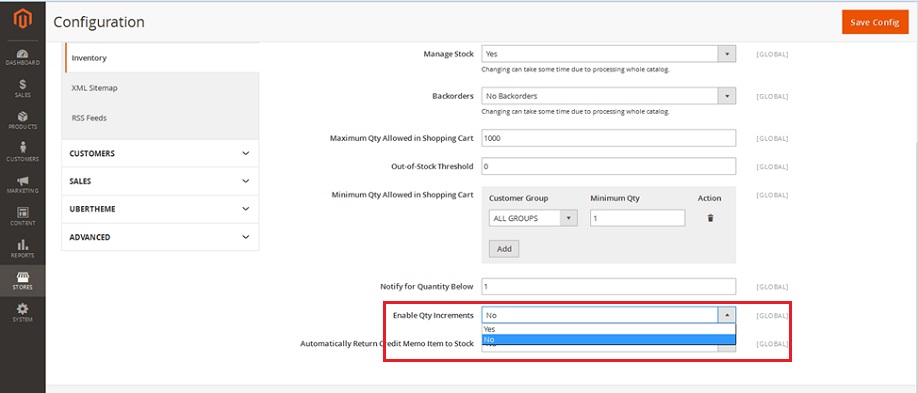Open the Content sidebar menu
The image size is (918, 393).
point(22,217)
